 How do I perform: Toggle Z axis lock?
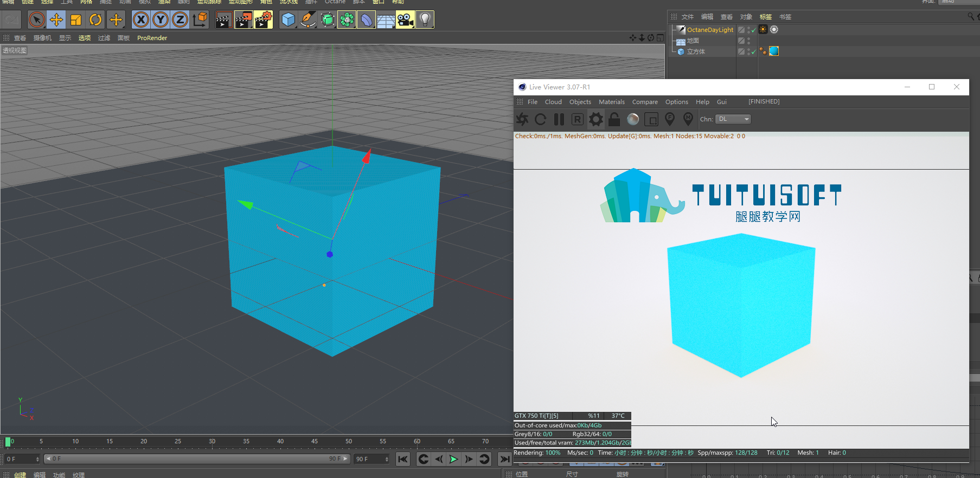coord(180,20)
